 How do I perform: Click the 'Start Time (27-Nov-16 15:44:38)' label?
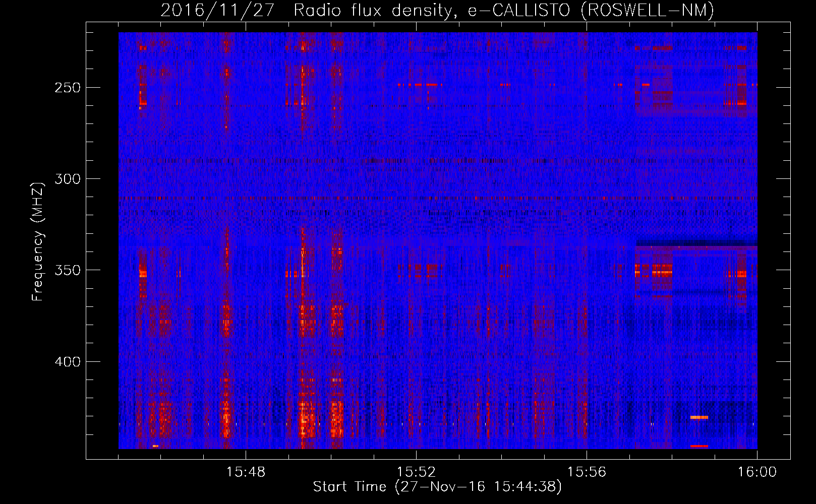point(437,487)
